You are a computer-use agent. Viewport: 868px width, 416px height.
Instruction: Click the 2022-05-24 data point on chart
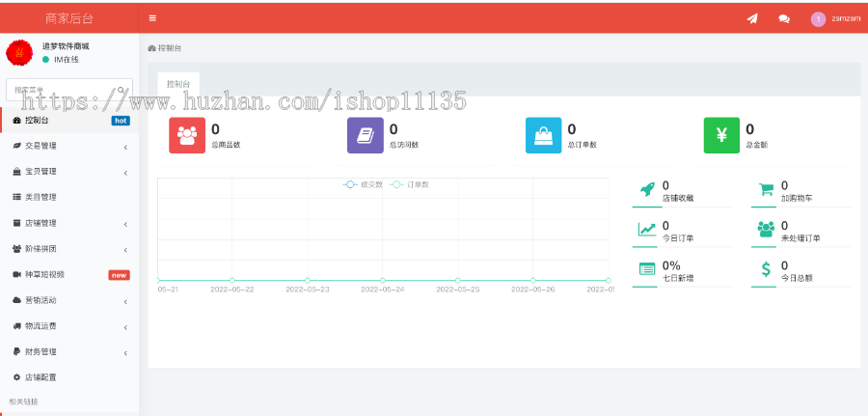click(383, 280)
